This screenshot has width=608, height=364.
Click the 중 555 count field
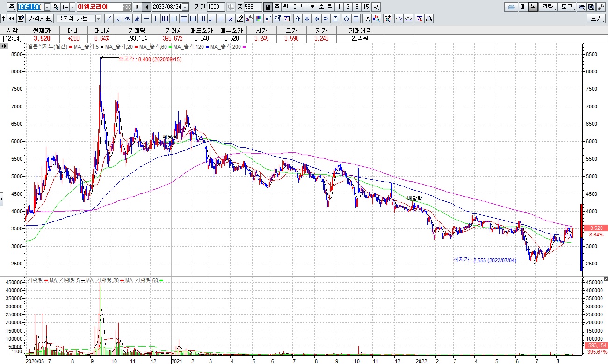253,7
